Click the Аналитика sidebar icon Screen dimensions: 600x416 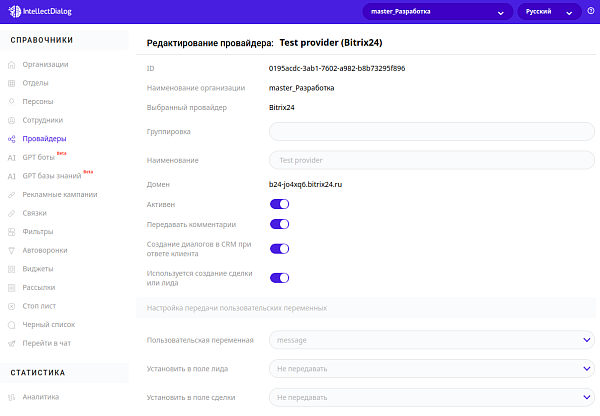(x=11, y=397)
